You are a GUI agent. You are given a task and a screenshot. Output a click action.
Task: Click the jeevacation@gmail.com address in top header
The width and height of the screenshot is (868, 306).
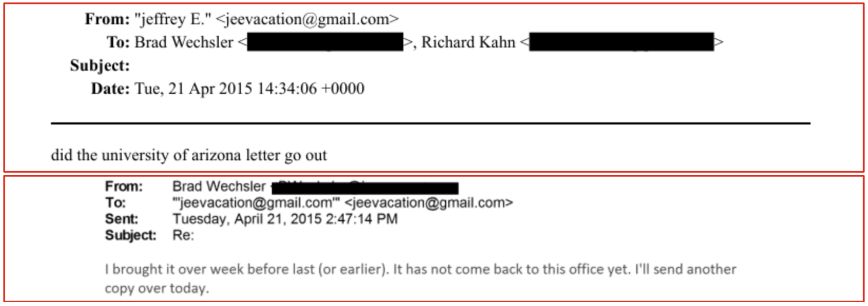click(x=307, y=19)
